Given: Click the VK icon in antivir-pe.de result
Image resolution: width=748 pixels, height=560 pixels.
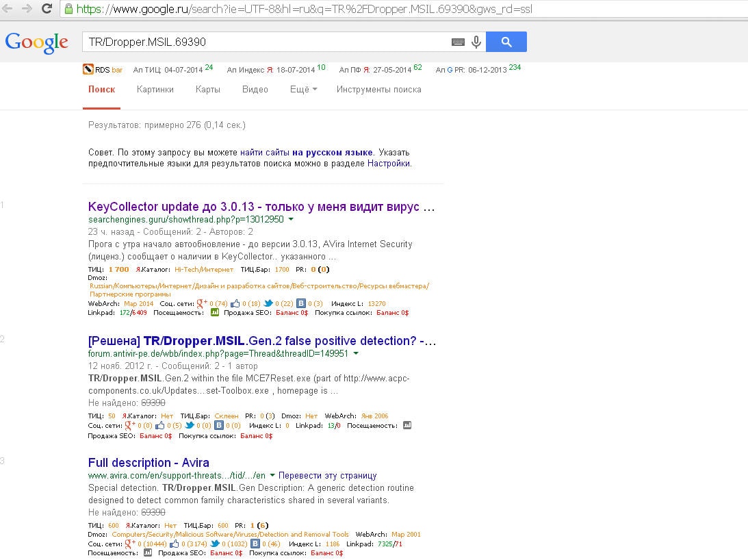Looking at the screenshot, I should click(x=219, y=425).
